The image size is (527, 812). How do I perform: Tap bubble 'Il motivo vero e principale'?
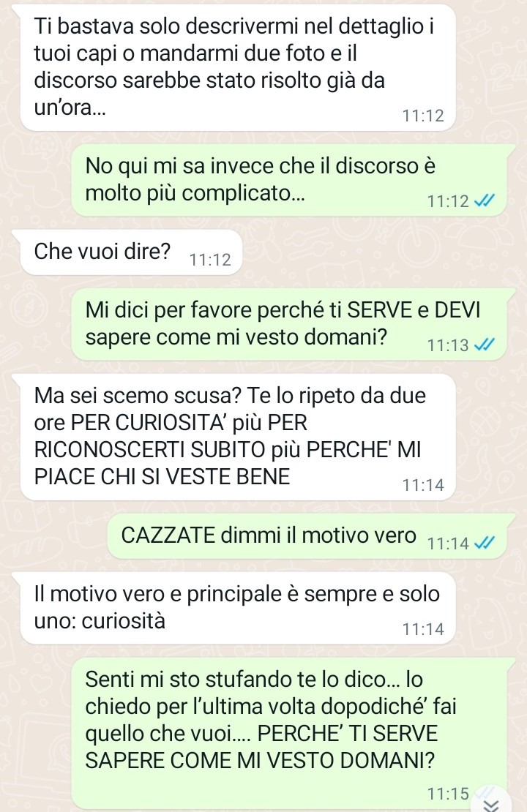pyautogui.click(x=238, y=608)
